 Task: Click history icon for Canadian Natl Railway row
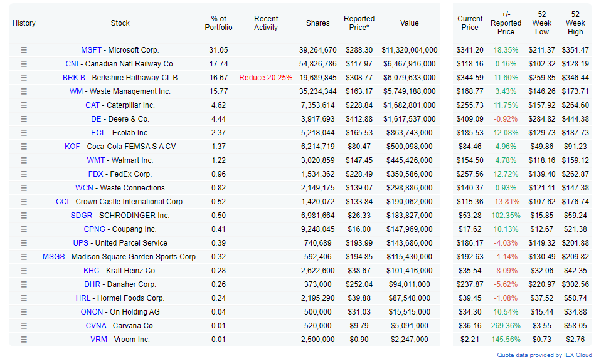pos(24,64)
